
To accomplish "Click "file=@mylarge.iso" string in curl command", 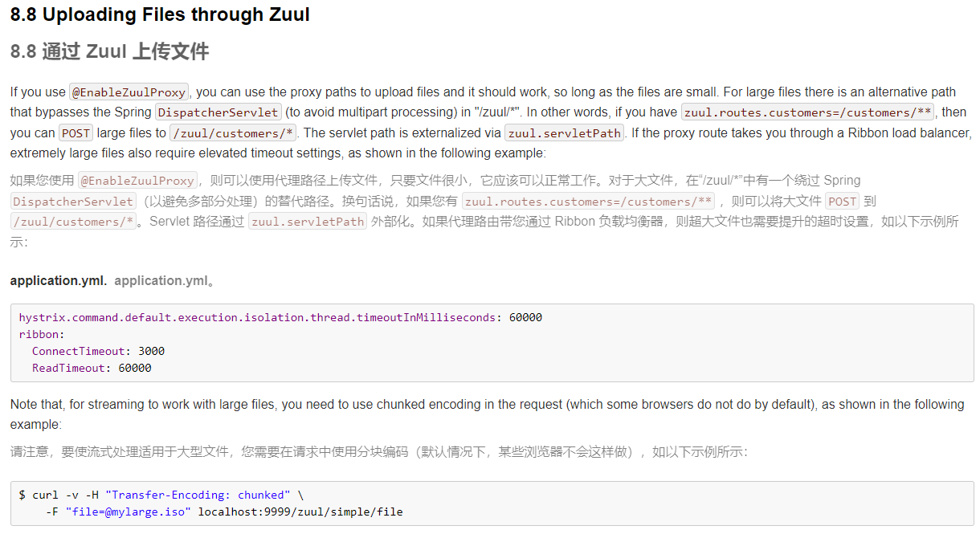I will [x=129, y=512].
